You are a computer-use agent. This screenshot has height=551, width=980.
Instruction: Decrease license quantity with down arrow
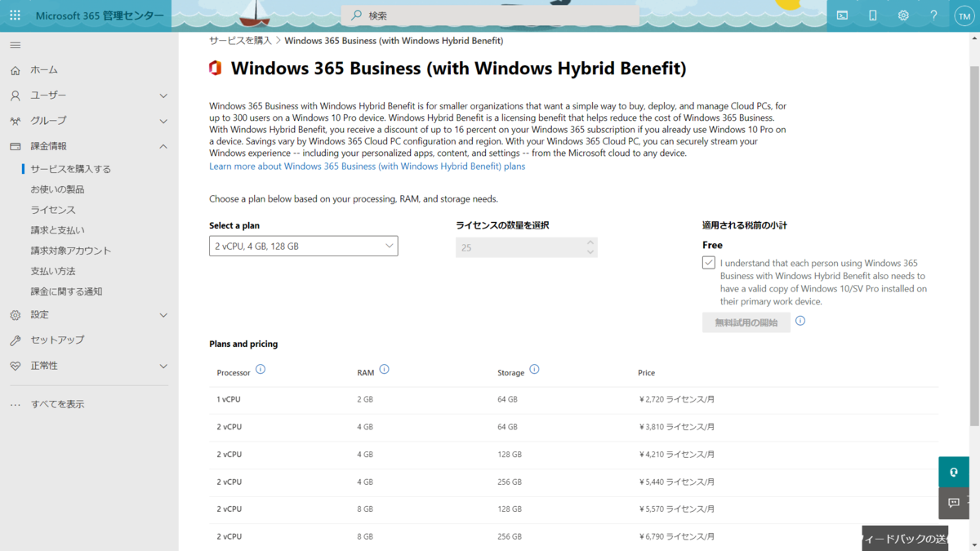coord(590,252)
